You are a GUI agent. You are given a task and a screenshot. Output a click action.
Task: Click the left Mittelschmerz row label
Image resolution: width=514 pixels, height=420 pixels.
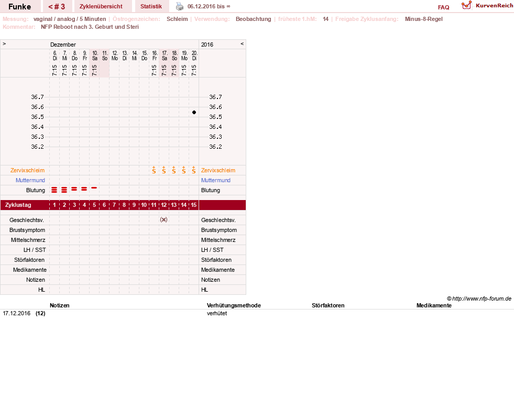point(28,240)
